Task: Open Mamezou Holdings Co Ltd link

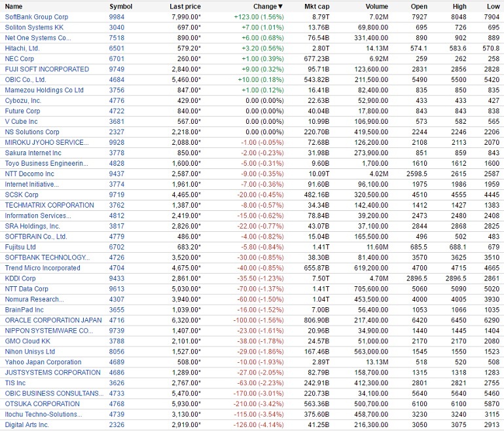Action: [44, 90]
